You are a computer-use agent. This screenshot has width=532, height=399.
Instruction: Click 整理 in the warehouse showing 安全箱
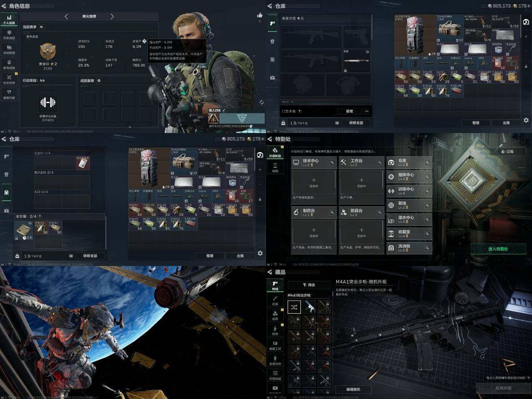click(210, 256)
